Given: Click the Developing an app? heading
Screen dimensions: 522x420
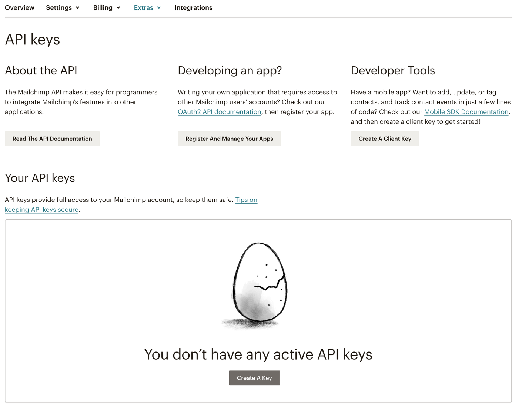Looking at the screenshot, I should 230,70.
